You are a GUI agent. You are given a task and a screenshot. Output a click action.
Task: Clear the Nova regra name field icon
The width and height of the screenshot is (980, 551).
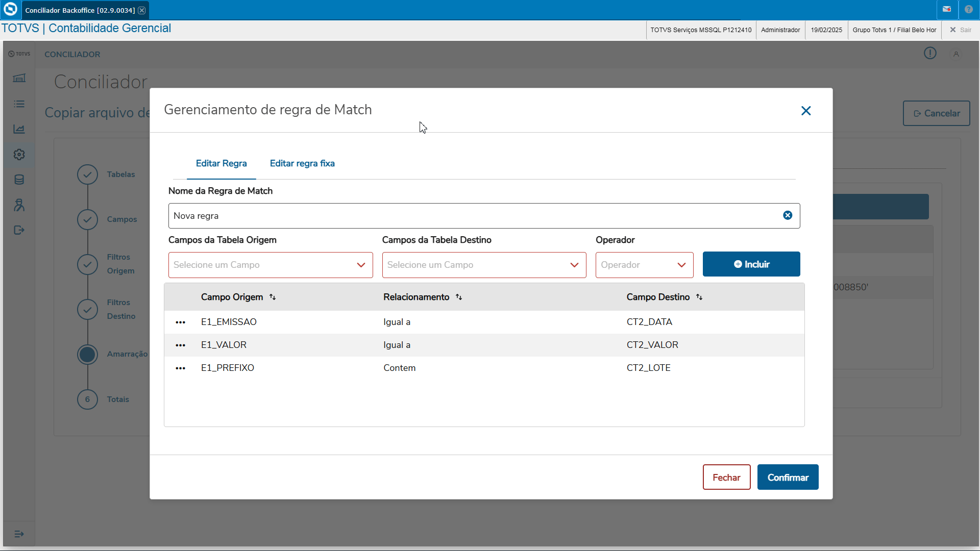pos(788,215)
